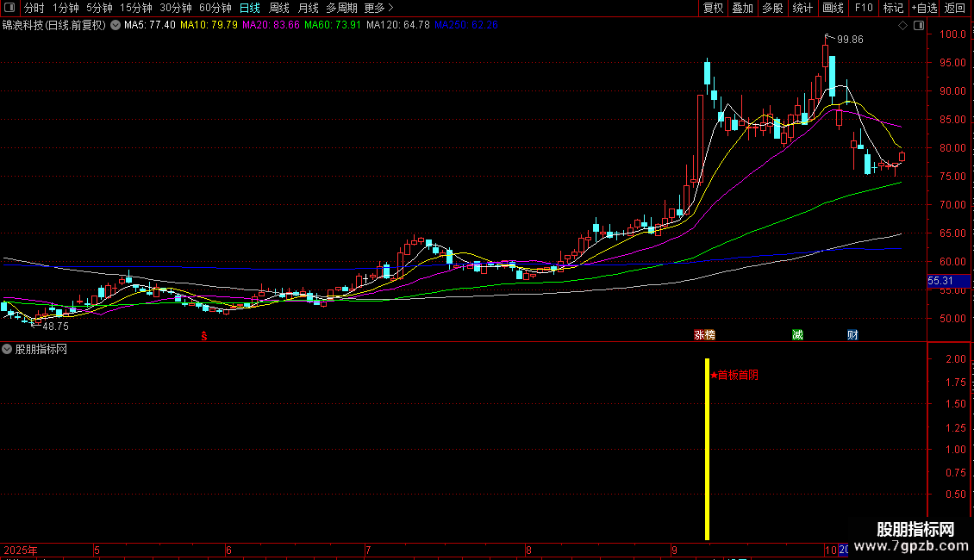The width and height of the screenshot is (974, 560).
Task: Click the yellow 首板首阴 signal bar
Action: 707,449
